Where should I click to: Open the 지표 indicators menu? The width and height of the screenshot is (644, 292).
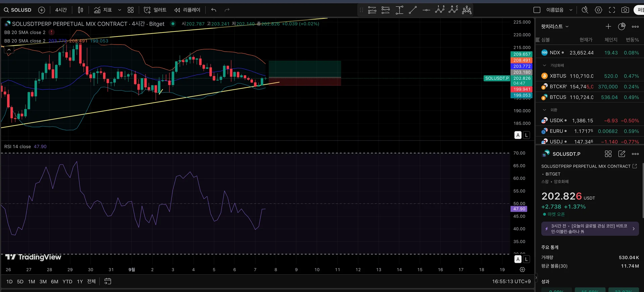(x=103, y=10)
